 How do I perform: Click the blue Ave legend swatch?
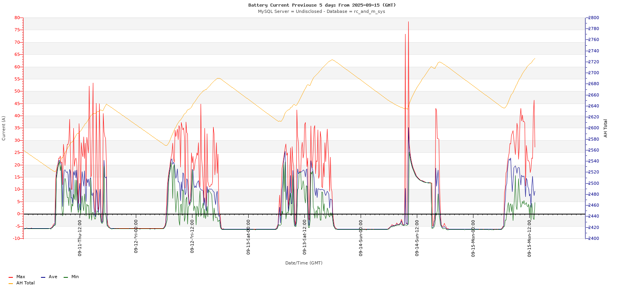pos(43,277)
